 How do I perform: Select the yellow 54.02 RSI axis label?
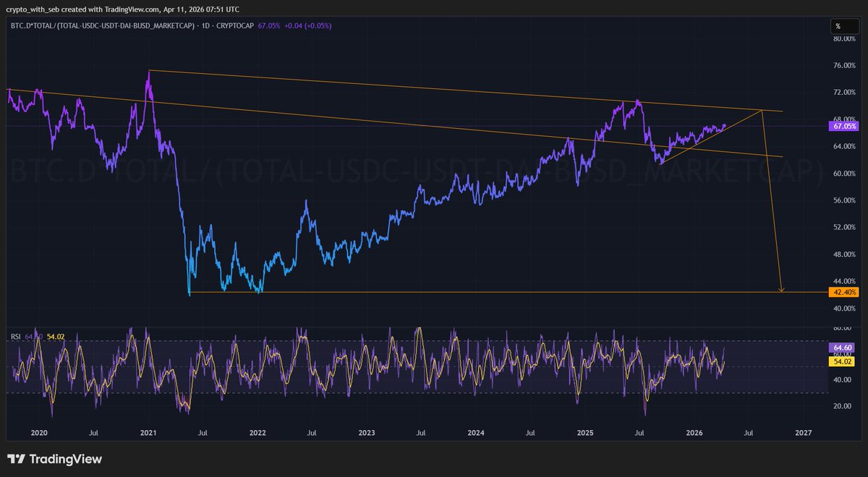pos(843,360)
